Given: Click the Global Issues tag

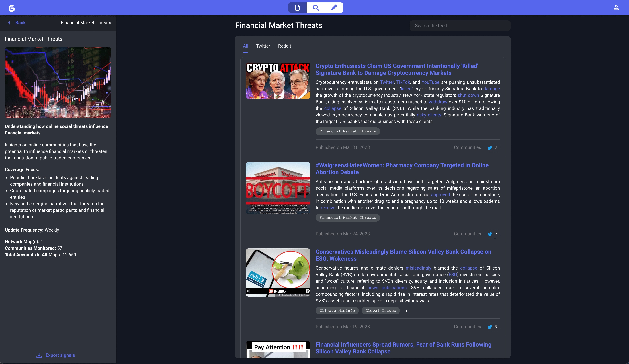Looking at the screenshot, I should pos(380,311).
